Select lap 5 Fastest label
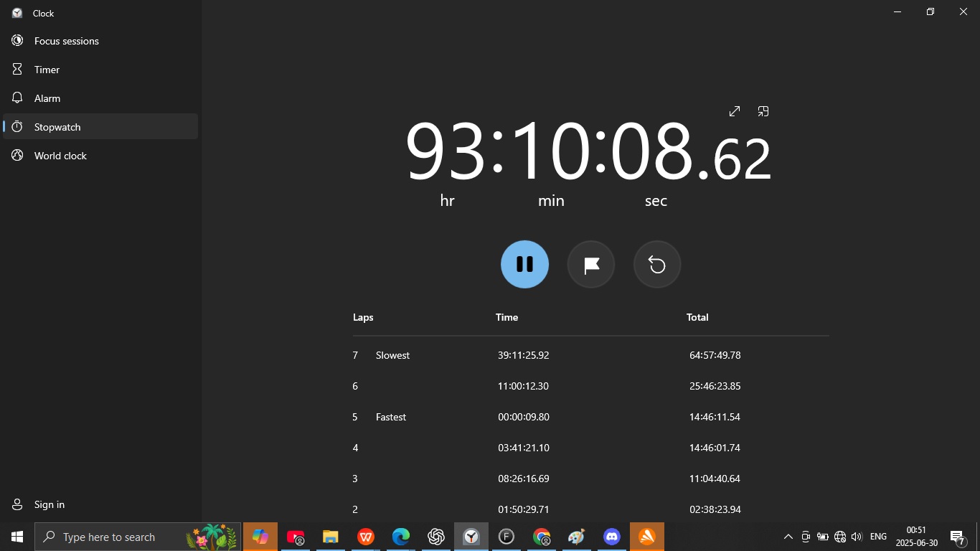The height and width of the screenshot is (551, 980). [x=391, y=417]
